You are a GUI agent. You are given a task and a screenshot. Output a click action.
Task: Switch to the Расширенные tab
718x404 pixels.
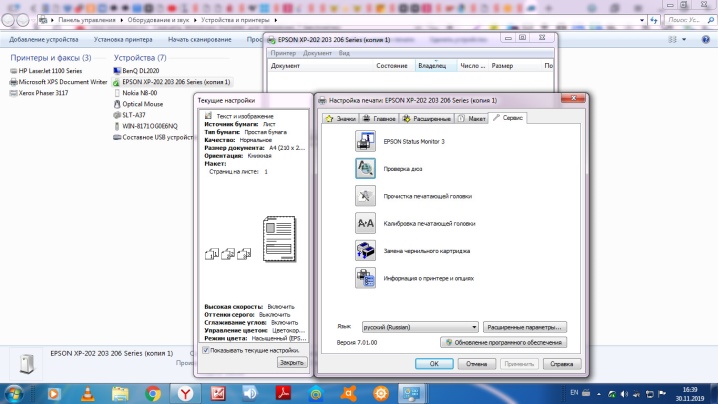tap(427, 119)
